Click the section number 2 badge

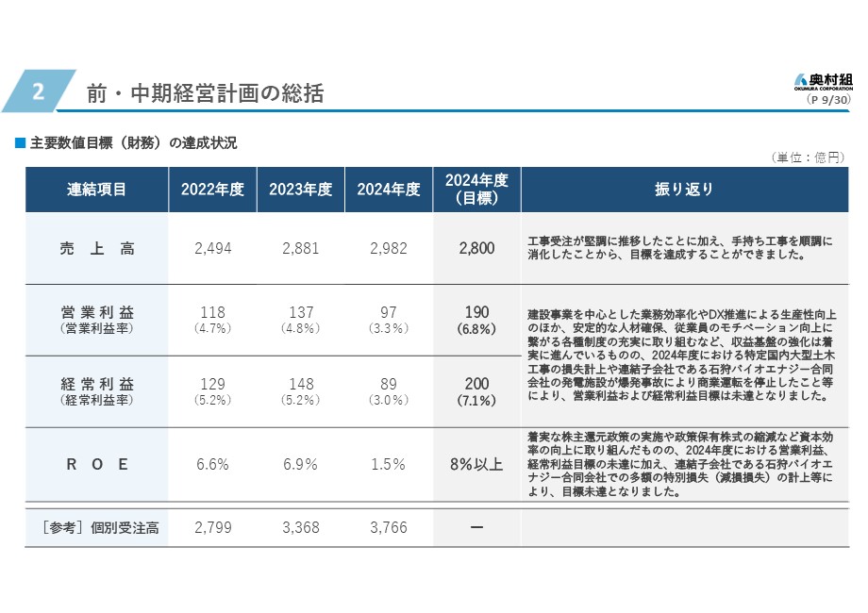click(x=39, y=91)
